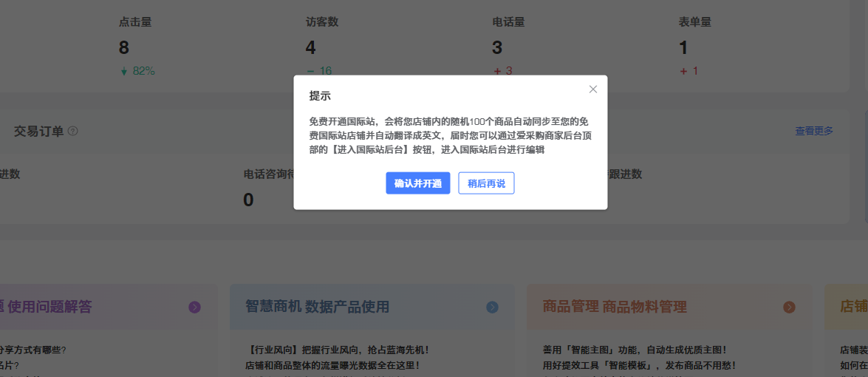868x377 pixels.
Task: Open the 智慧商机 数据产品使用 card title
Action: [317, 307]
